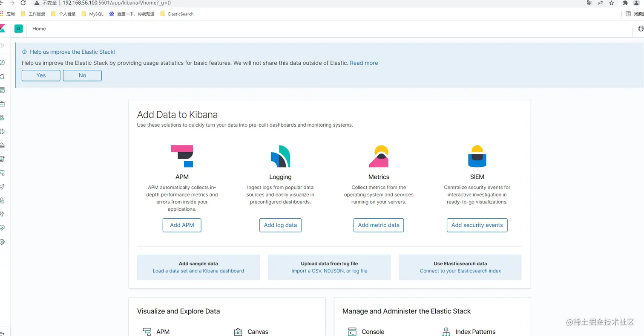Open the MySQL bookmark folder
The width and height of the screenshot is (644, 336).
pyautogui.click(x=92, y=14)
